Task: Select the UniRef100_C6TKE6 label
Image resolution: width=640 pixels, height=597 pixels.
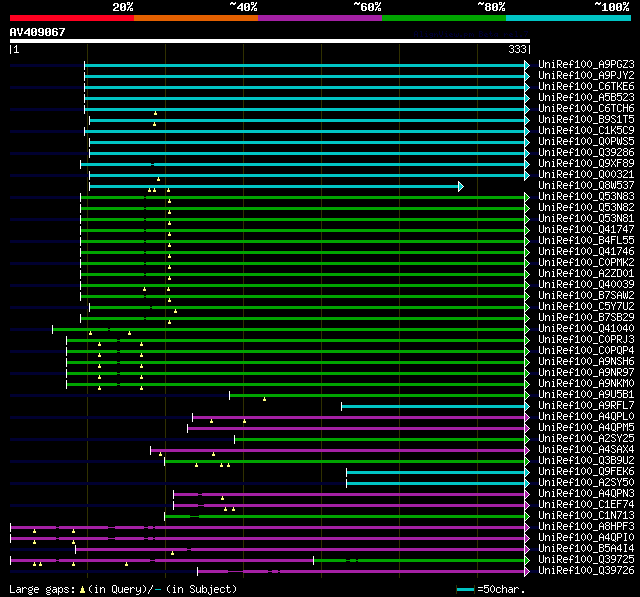Action: (586, 87)
